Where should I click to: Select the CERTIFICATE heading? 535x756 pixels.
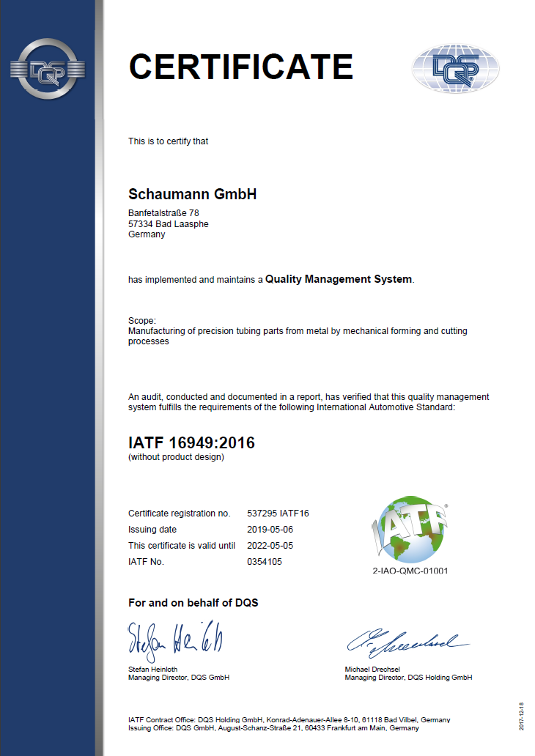pos(240,67)
